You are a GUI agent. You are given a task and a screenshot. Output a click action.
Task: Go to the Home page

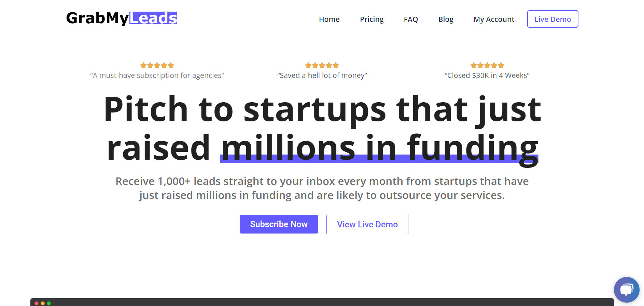point(329,19)
